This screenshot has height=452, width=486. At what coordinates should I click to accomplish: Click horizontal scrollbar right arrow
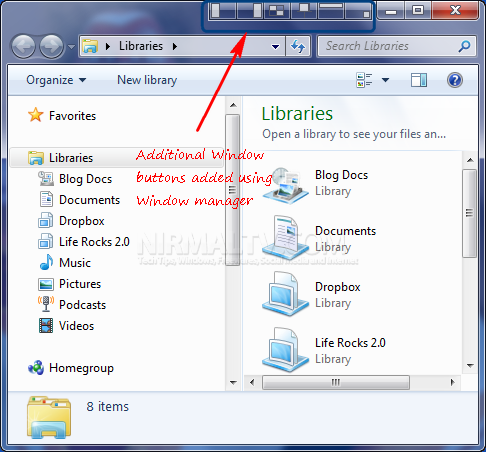pos(452,382)
